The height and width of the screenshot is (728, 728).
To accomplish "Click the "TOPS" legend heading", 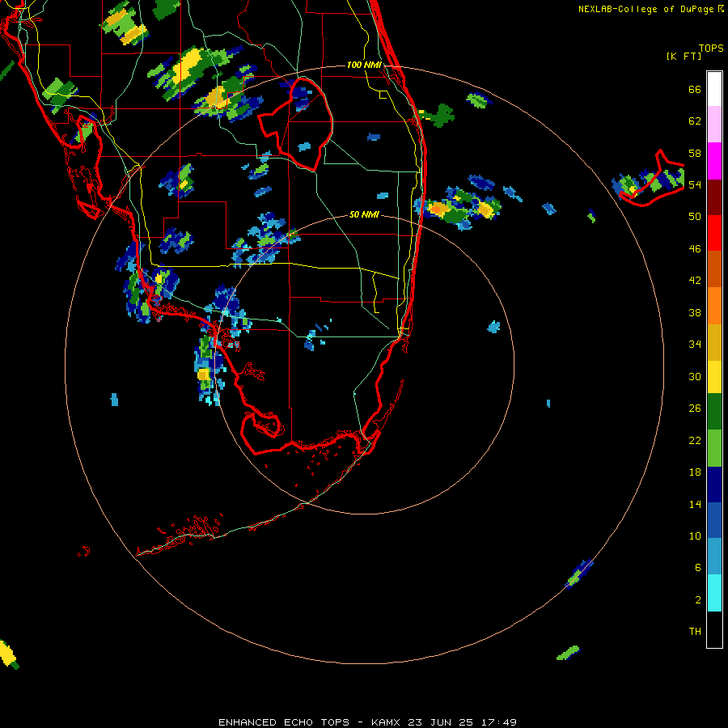I will [711, 48].
